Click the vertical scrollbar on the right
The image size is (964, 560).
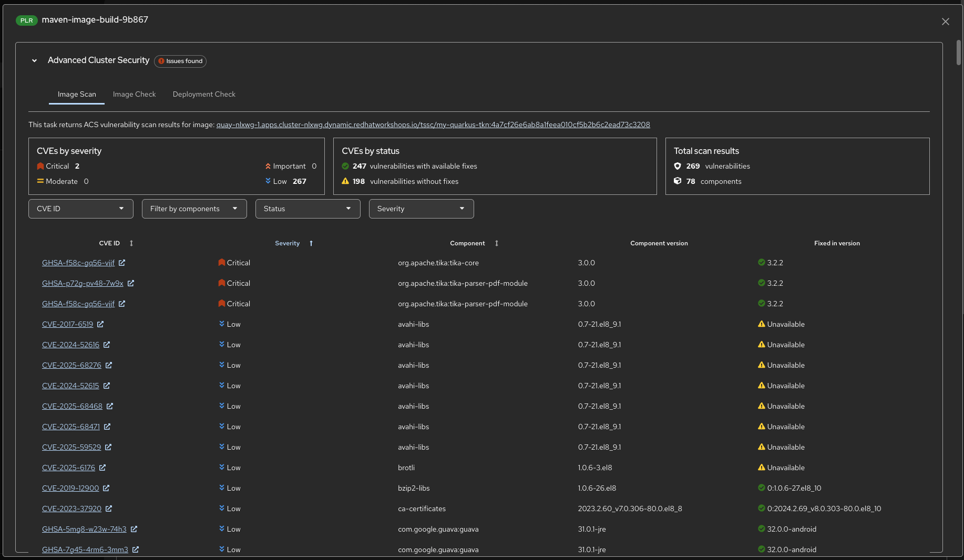(x=958, y=53)
